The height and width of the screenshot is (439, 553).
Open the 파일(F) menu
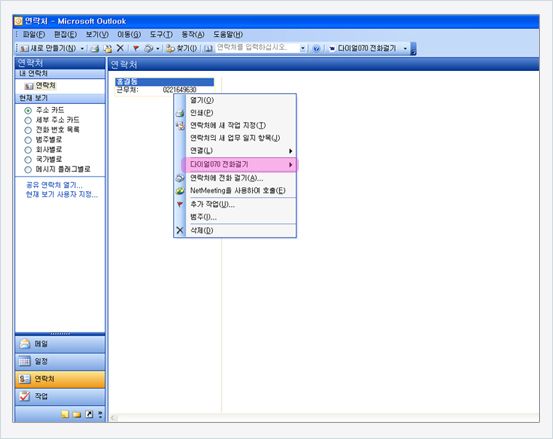34,35
